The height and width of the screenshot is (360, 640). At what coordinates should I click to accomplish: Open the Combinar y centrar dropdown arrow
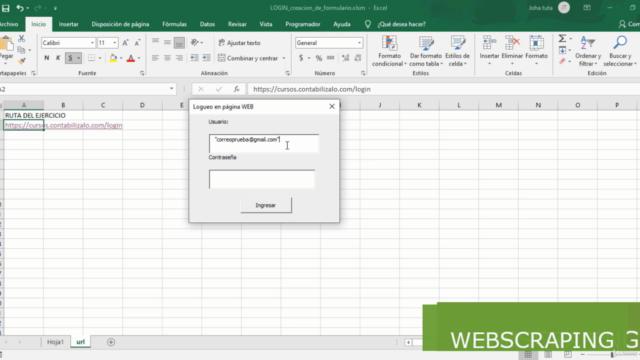pyautogui.click(x=284, y=58)
